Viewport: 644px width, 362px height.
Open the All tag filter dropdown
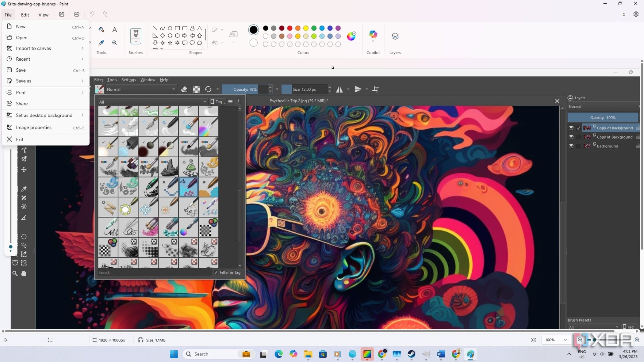[x=152, y=102]
